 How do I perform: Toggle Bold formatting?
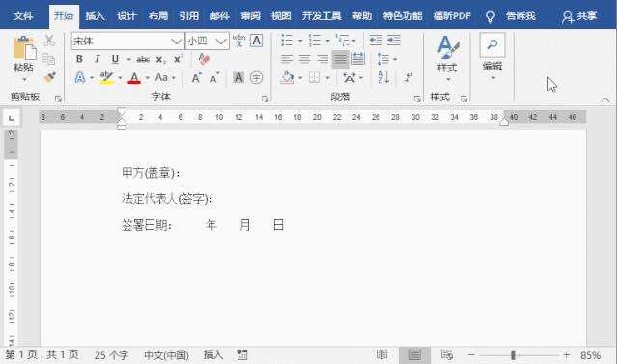pyautogui.click(x=79, y=59)
